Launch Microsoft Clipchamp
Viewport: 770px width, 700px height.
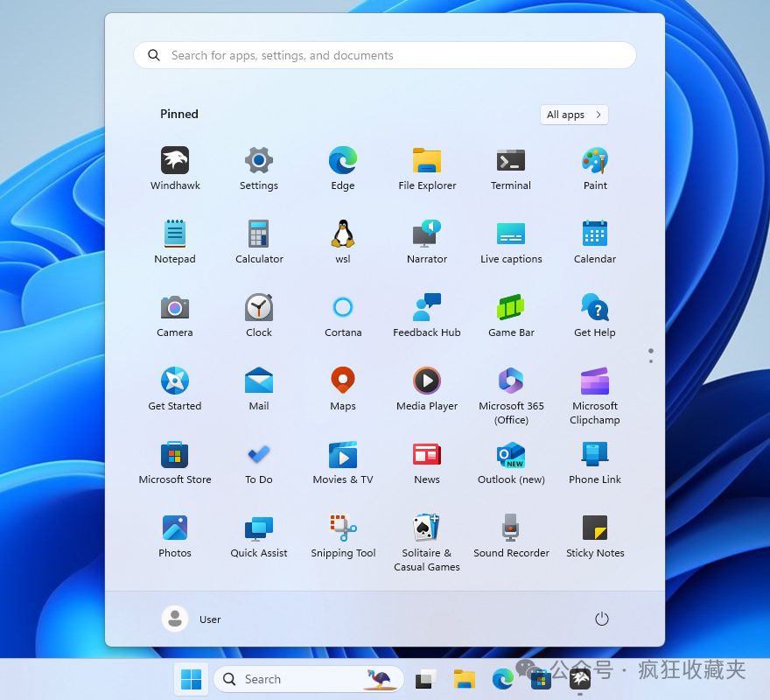[594, 381]
